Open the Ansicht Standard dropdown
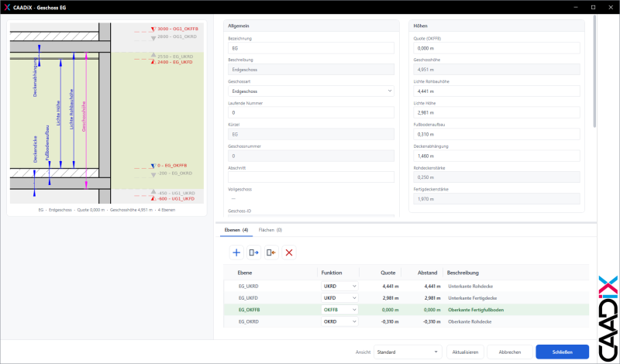Image resolution: width=620 pixels, height=364 pixels. click(408, 352)
